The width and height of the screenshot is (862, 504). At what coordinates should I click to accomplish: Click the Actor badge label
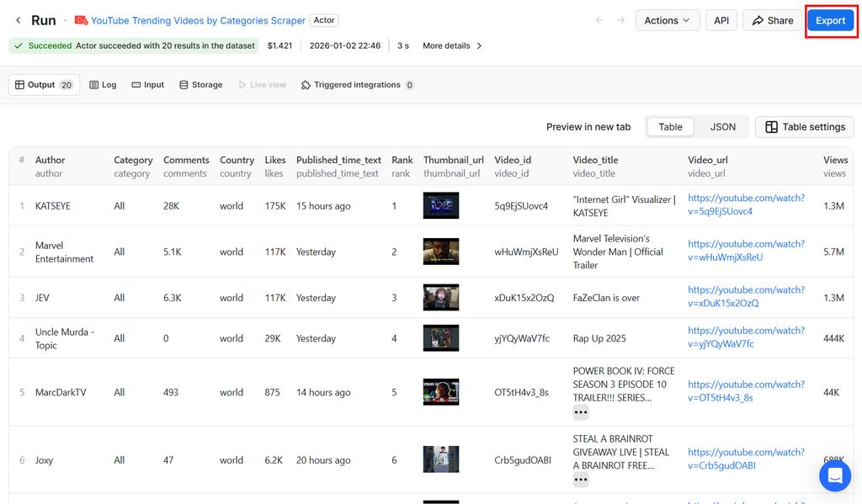[x=324, y=20]
